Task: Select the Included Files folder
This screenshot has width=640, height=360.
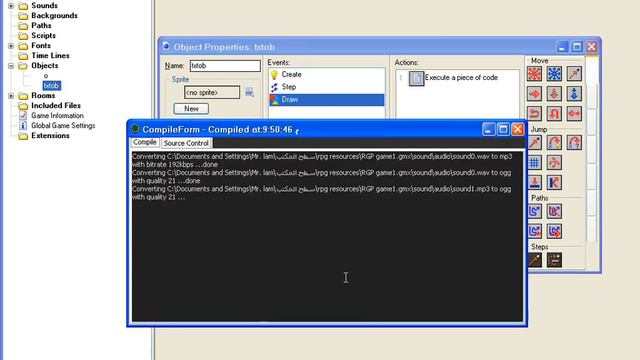Action: pyautogui.click(x=56, y=106)
